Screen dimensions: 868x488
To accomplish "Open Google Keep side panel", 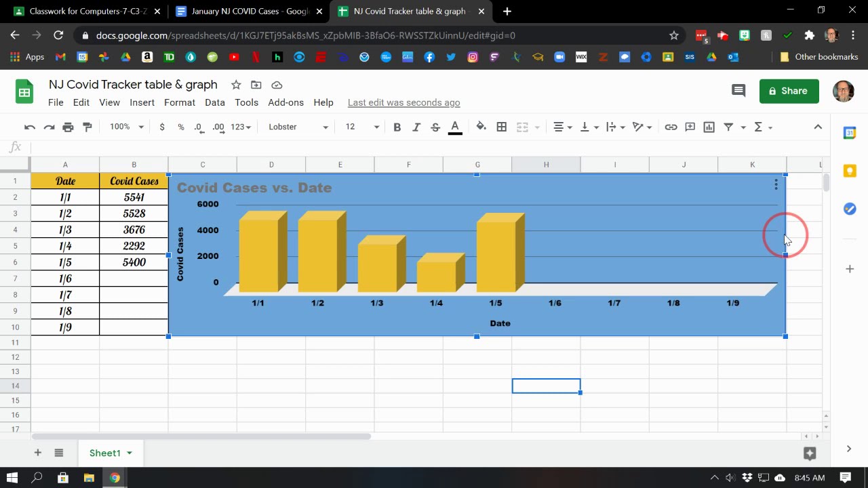I will coord(850,171).
